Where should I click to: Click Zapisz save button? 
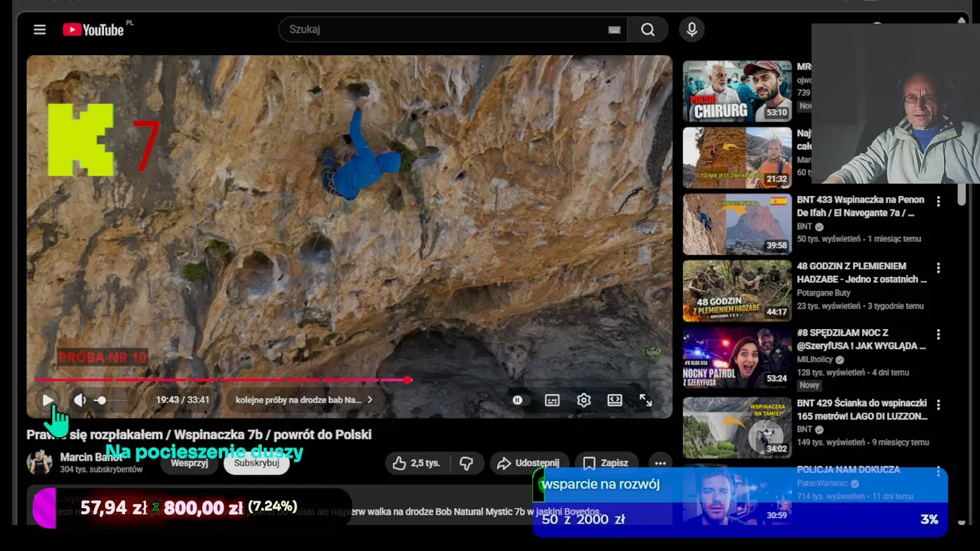pyautogui.click(x=606, y=463)
